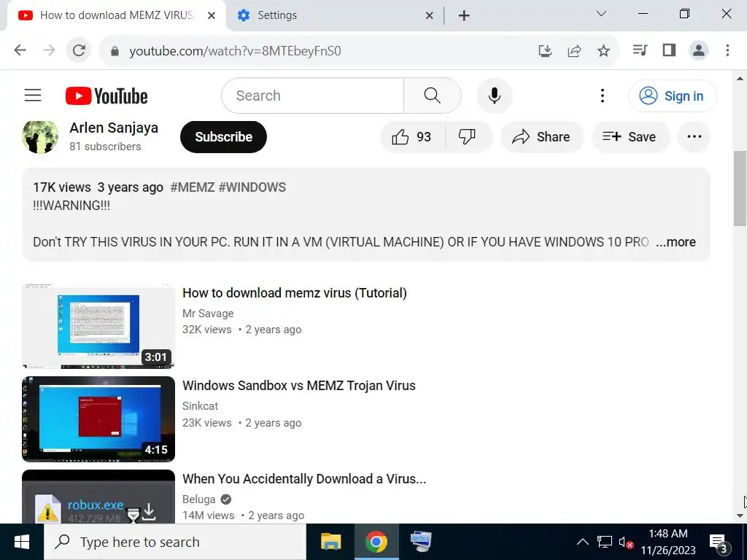Open tab search chevron dropdown
This screenshot has width=747, height=560.
[601, 14]
